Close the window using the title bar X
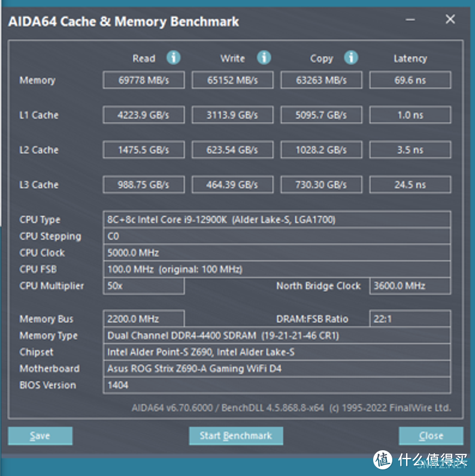Screen dimensions: 475x476 coord(450,19)
